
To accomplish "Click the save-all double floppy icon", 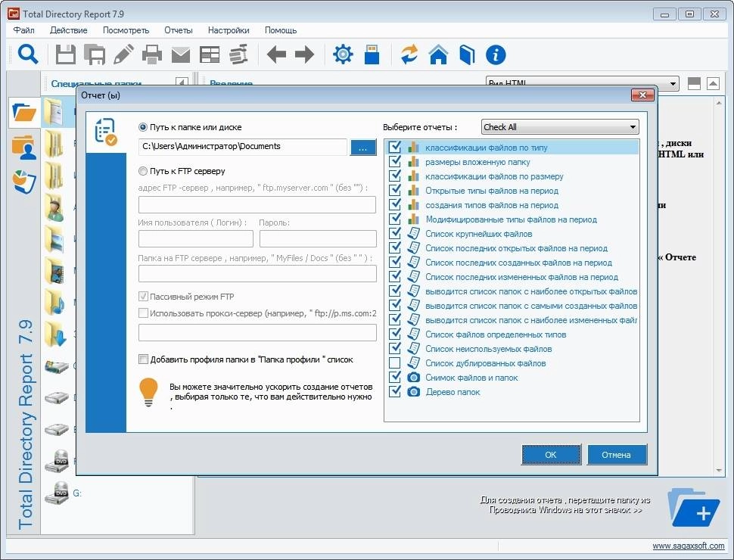I will (95, 54).
